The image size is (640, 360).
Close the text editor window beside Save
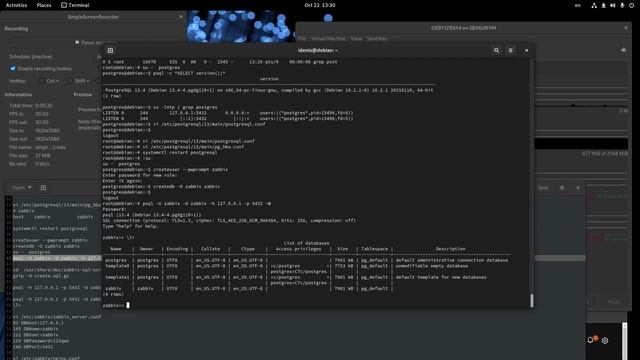point(578,188)
